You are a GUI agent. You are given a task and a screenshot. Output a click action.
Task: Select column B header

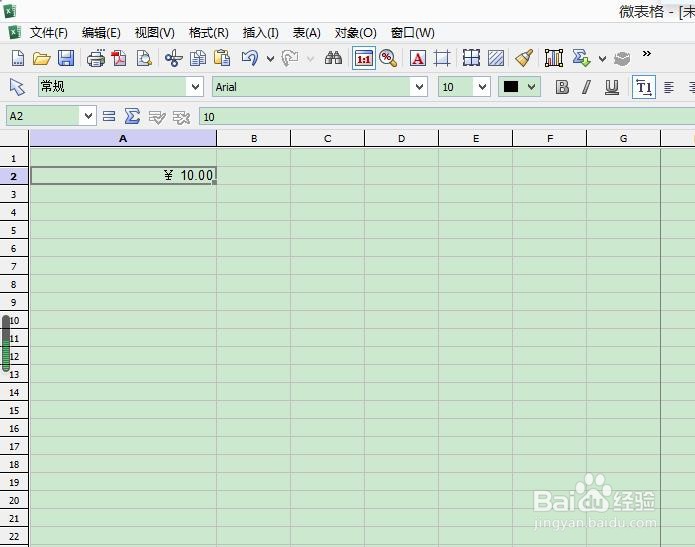254,138
